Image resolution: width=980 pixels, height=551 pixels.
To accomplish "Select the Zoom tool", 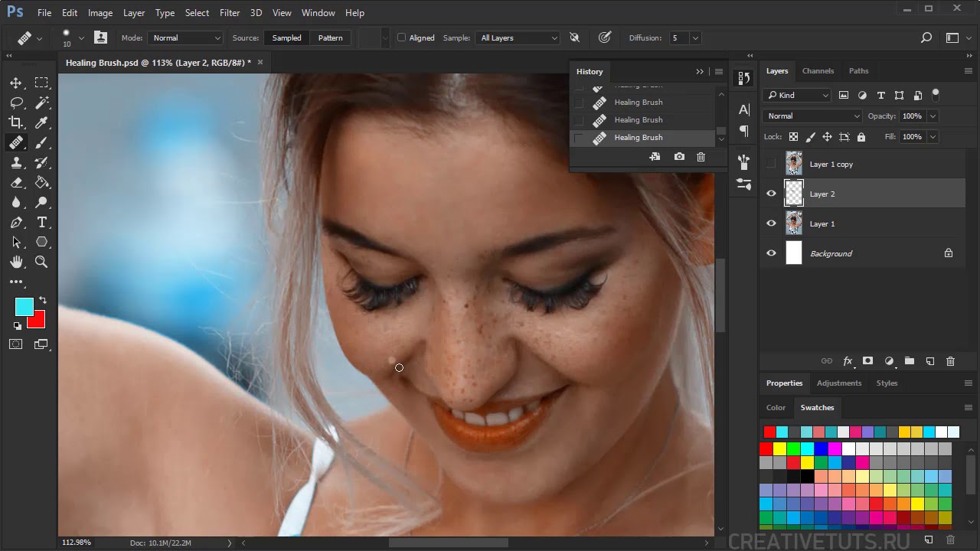I will (x=42, y=262).
